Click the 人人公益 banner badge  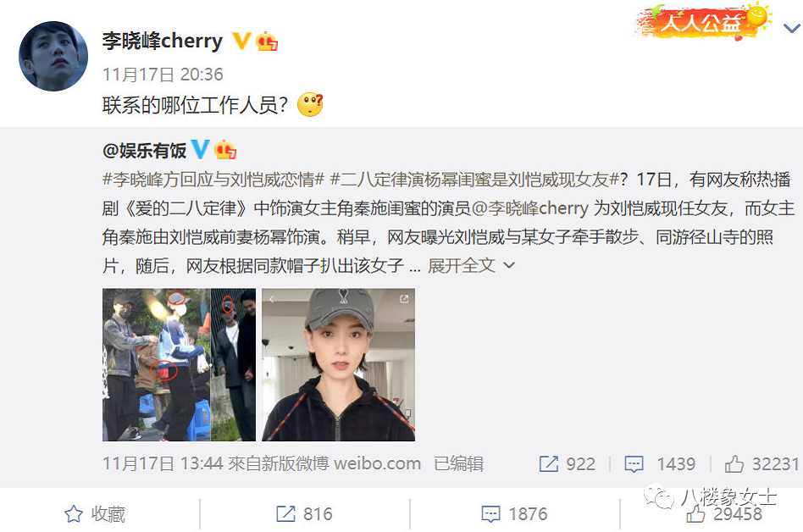coord(702,21)
